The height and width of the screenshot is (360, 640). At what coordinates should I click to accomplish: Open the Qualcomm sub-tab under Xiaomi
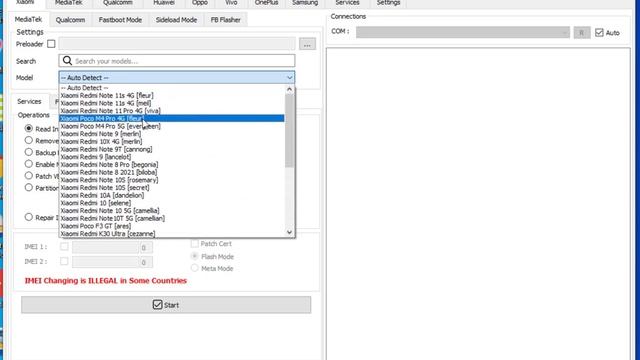(70, 20)
